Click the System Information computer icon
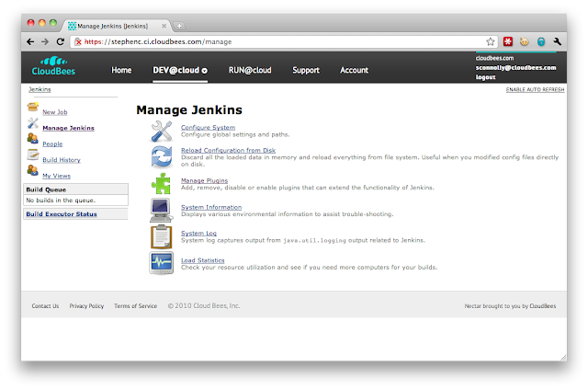Screen dimensions: 588x390 coord(162,210)
